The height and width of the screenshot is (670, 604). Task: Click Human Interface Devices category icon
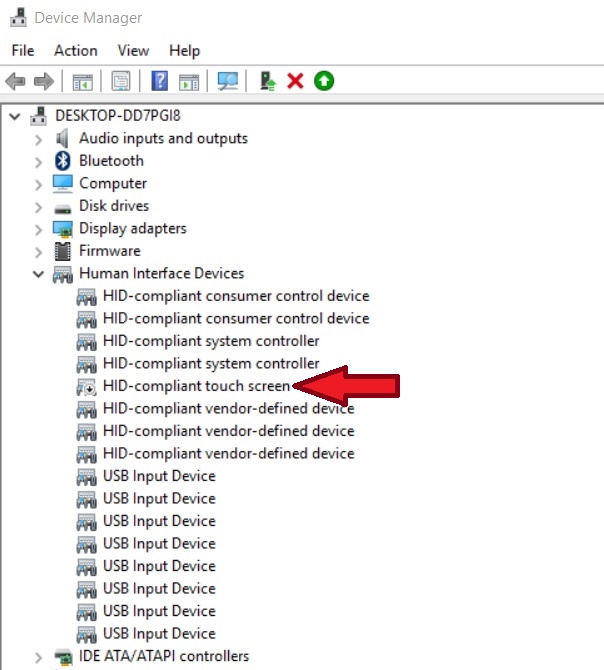click(x=62, y=274)
